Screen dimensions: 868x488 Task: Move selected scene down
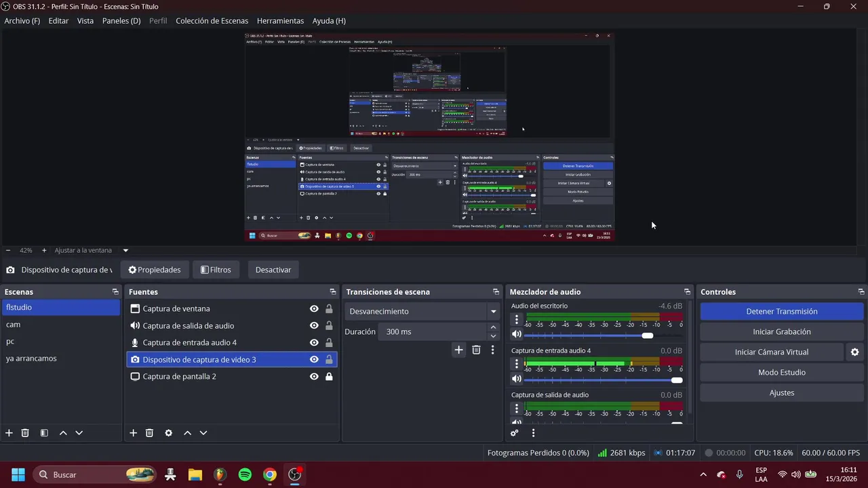tap(79, 432)
